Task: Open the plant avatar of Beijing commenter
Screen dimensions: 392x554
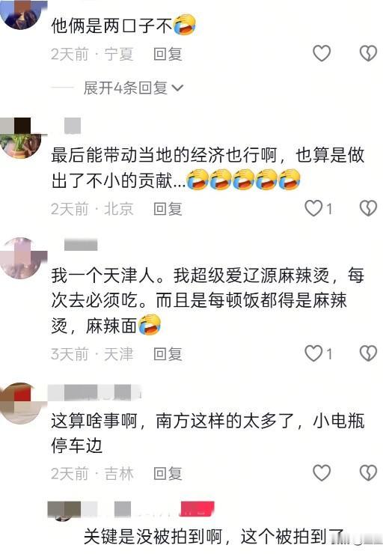Action: pyautogui.click(x=20, y=138)
